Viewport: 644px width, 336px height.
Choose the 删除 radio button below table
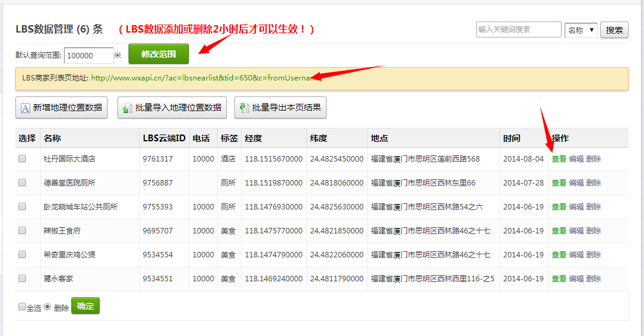click(47, 307)
